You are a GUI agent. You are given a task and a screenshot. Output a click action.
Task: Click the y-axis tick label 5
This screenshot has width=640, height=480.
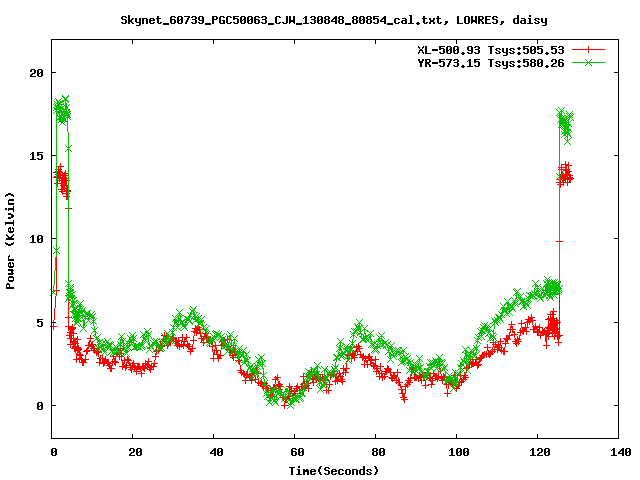pyautogui.click(x=40, y=323)
